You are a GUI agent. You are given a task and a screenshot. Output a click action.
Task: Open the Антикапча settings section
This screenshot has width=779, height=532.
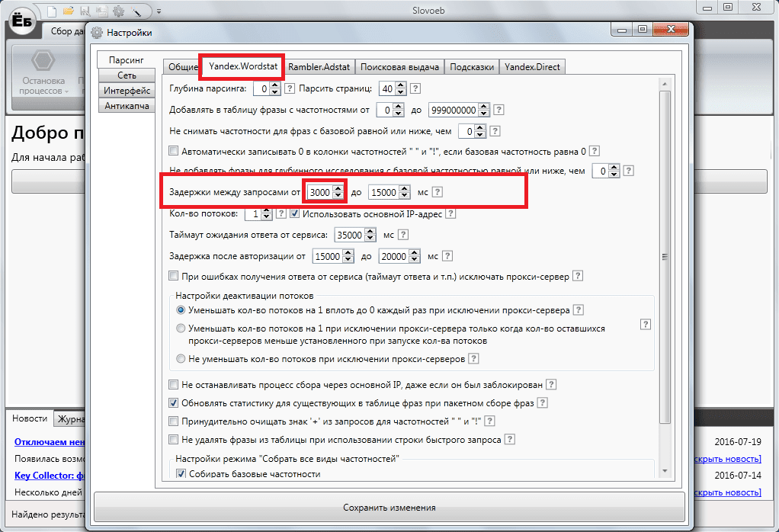[x=127, y=106]
